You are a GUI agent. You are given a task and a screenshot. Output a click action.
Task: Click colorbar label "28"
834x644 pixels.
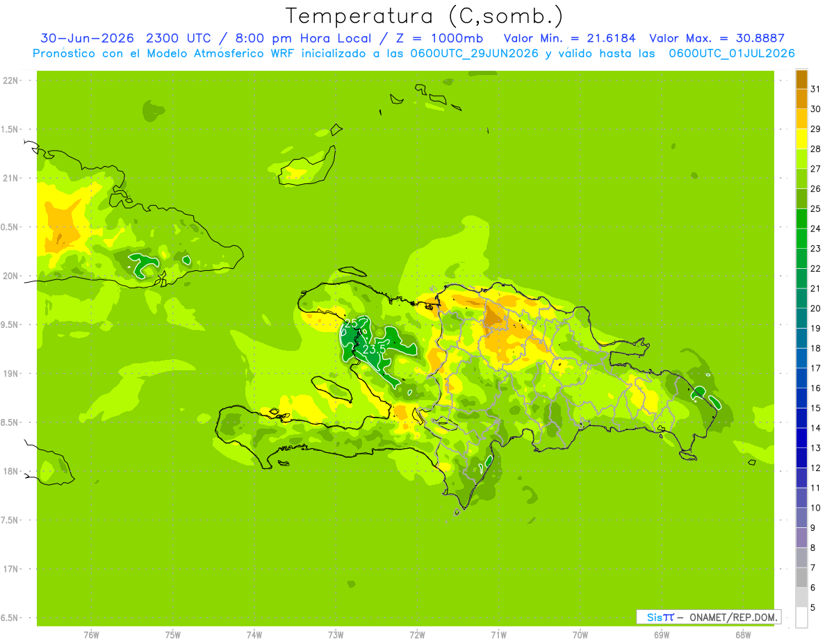click(x=816, y=149)
